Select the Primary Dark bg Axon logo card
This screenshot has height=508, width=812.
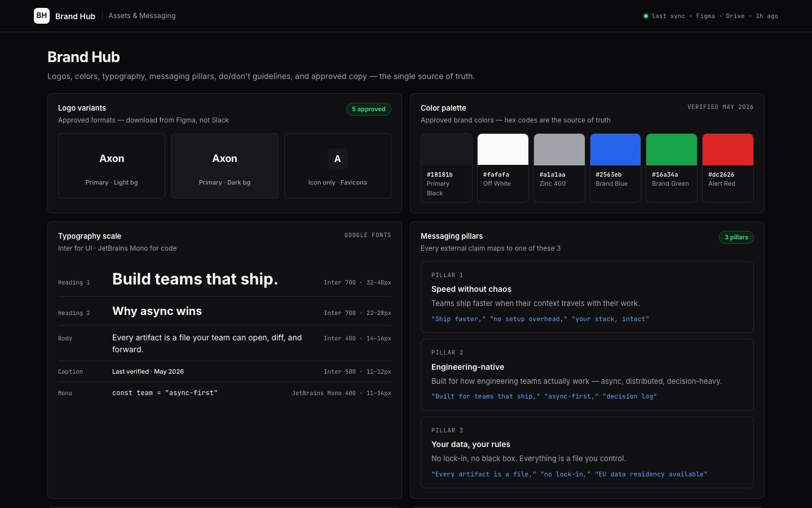tap(224, 166)
